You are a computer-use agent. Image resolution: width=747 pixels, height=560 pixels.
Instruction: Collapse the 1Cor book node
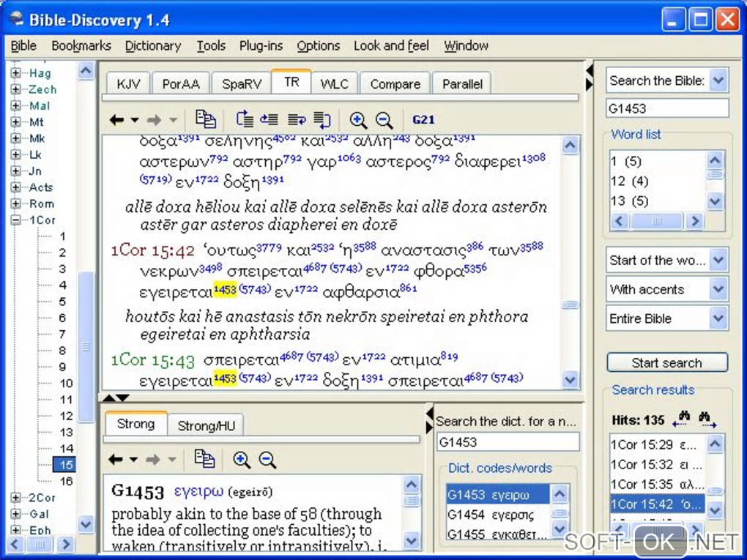pos(15,220)
